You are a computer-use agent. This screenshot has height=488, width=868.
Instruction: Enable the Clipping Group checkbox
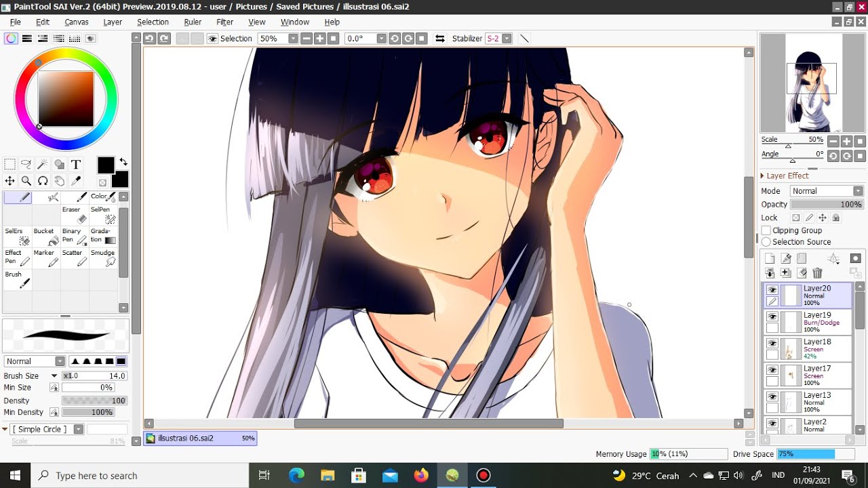point(766,230)
